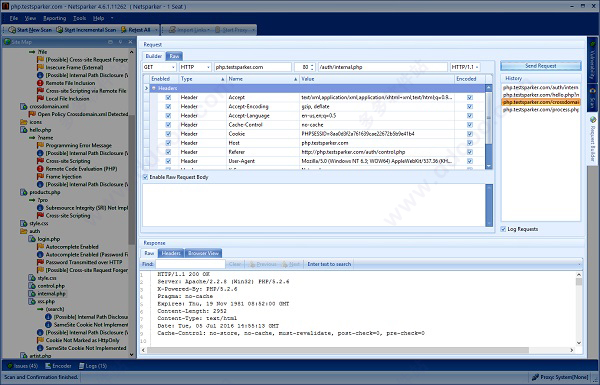
Task: Toggle Enabled checkbox for Accept header
Action: coord(168,98)
